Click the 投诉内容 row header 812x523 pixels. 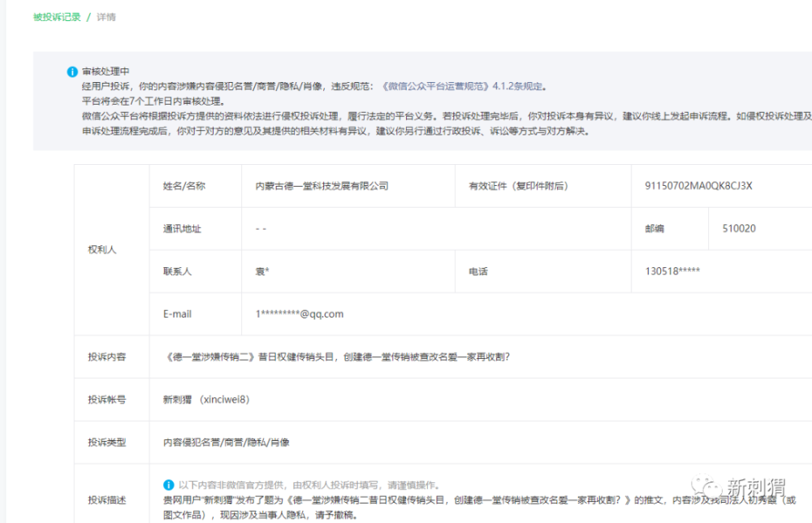pos(112,357)
